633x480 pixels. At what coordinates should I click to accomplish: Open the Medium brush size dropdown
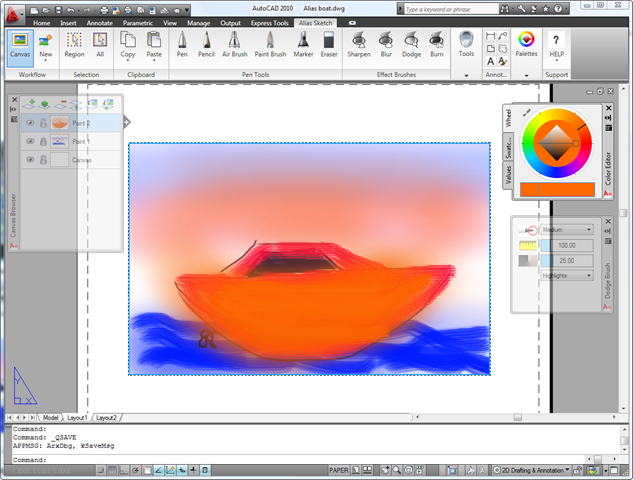(x=566, y=229)
